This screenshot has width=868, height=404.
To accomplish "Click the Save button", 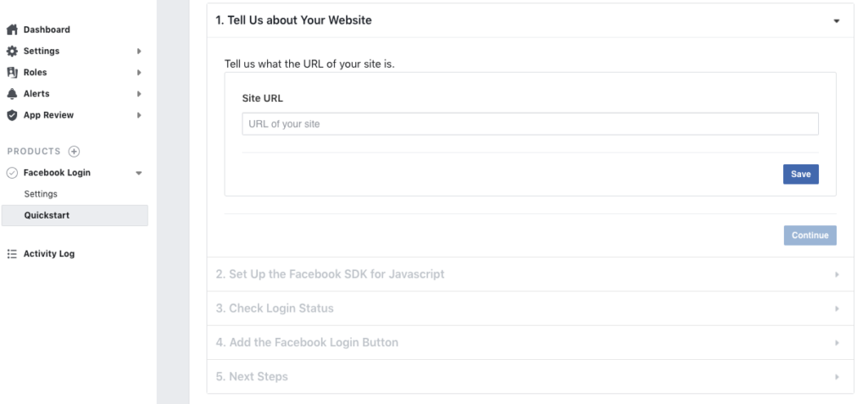I will (x=800, y=174).
